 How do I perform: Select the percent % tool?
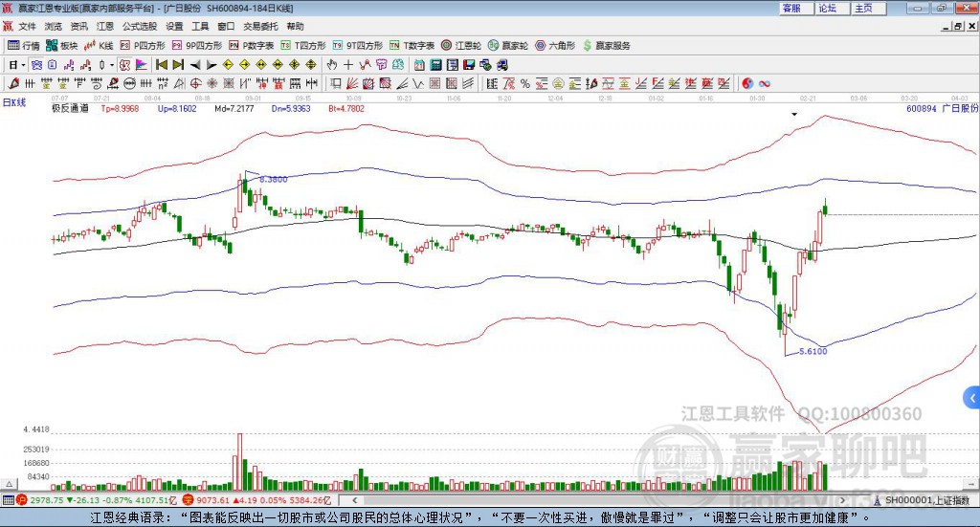click(525, 83)
